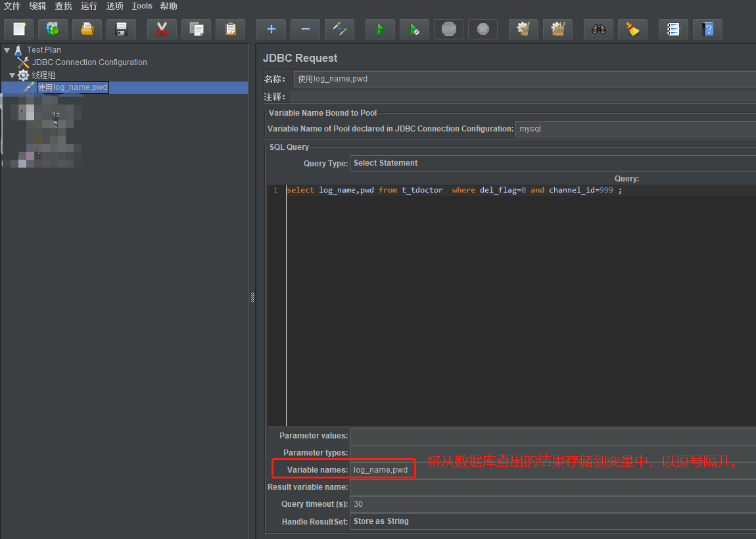
Task: Click the plus Expand All icon
Action: click(271, 29)
